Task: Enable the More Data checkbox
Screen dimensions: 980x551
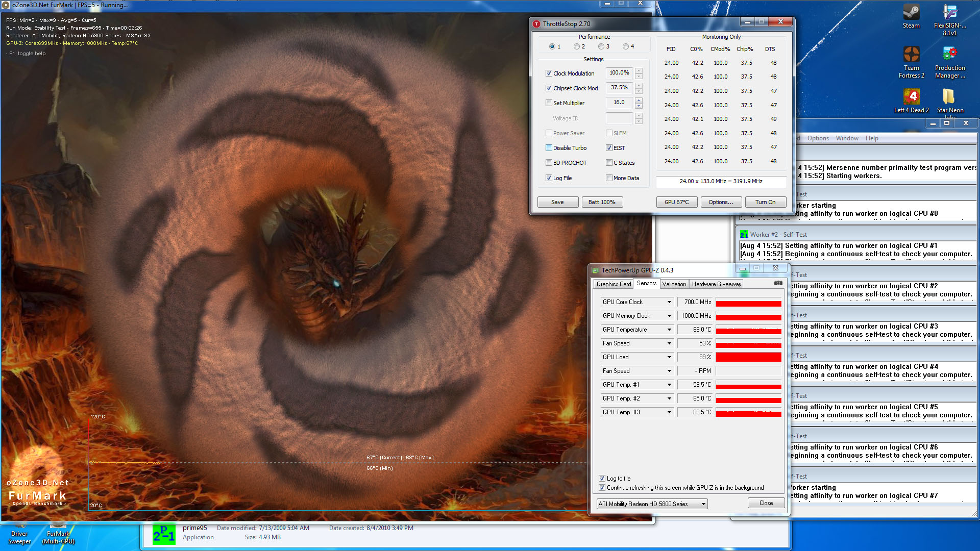Action: (x=609, y=178)
